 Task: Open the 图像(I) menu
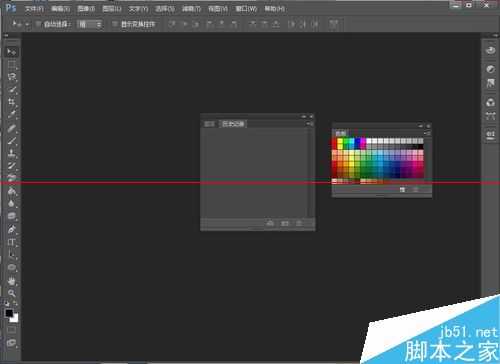86,9
